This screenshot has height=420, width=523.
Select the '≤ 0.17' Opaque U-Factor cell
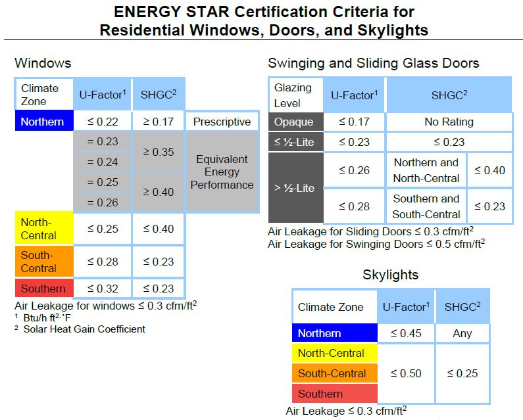point(354,122)
